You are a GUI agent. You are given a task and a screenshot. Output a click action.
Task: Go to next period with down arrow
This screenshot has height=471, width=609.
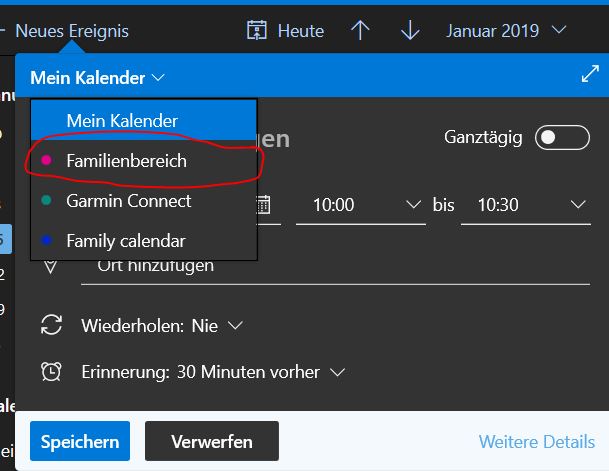click(x=410, y=30)
